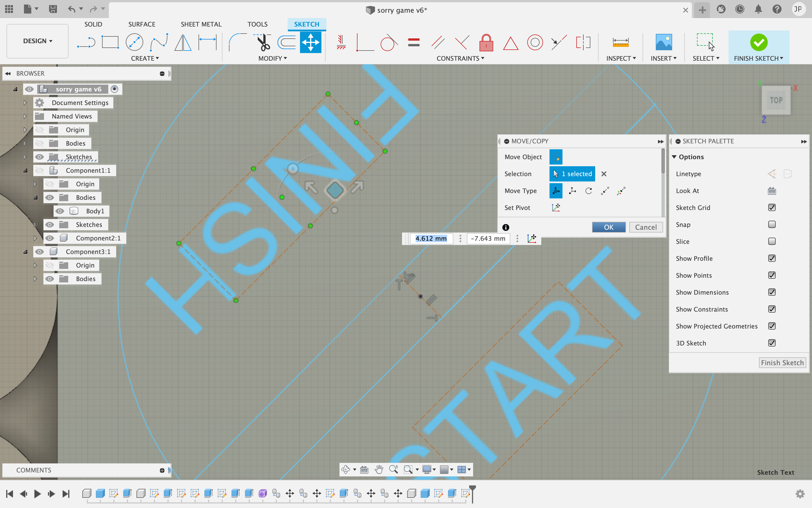Toggle the Sketch Grid checkbox
Viewport: 812px width, 508px height.
(772, 208)
